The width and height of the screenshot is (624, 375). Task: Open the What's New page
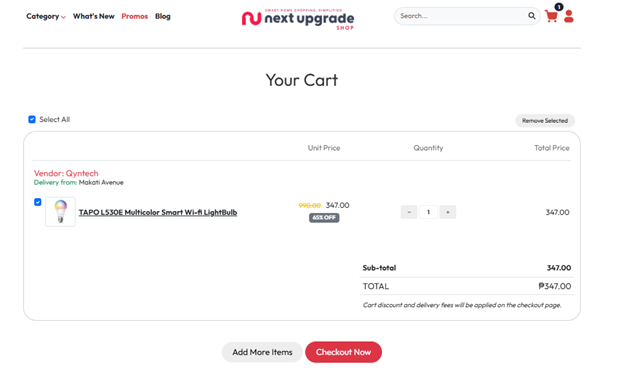(94, 16)
